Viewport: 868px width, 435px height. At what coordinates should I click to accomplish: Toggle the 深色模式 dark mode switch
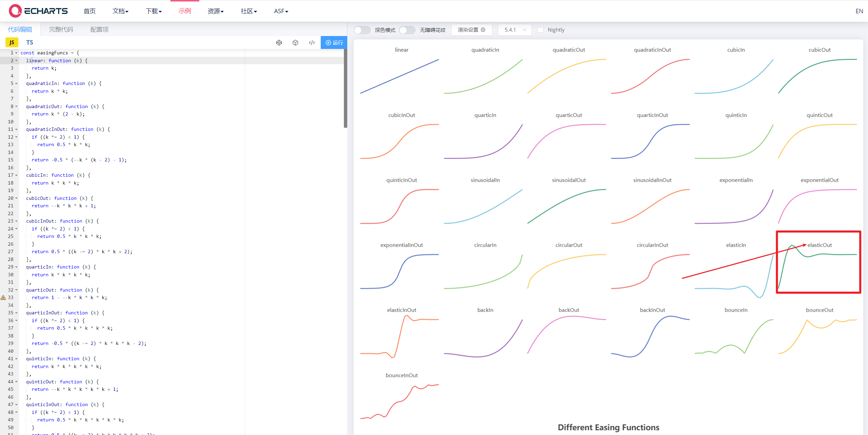[x=362, y=30]
